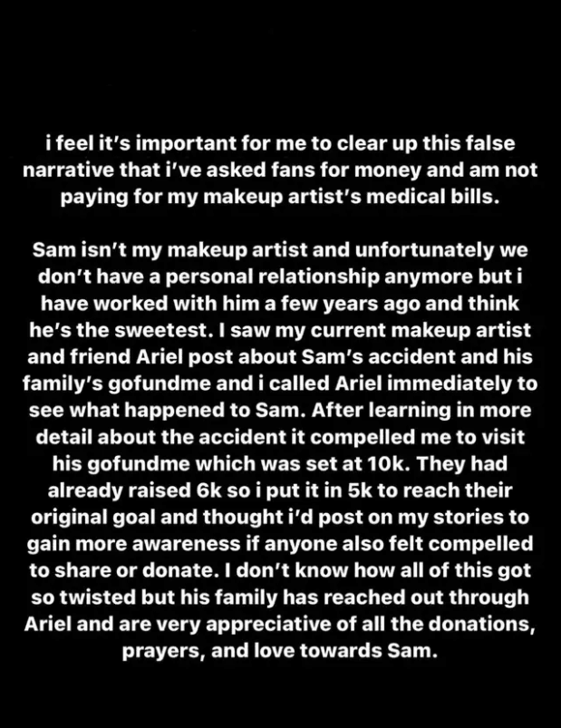Click the "6k" amount already raised
Image resolution: width=561 pixels, height=728 pixels.
pyautogui.click(x=209, y=490)
